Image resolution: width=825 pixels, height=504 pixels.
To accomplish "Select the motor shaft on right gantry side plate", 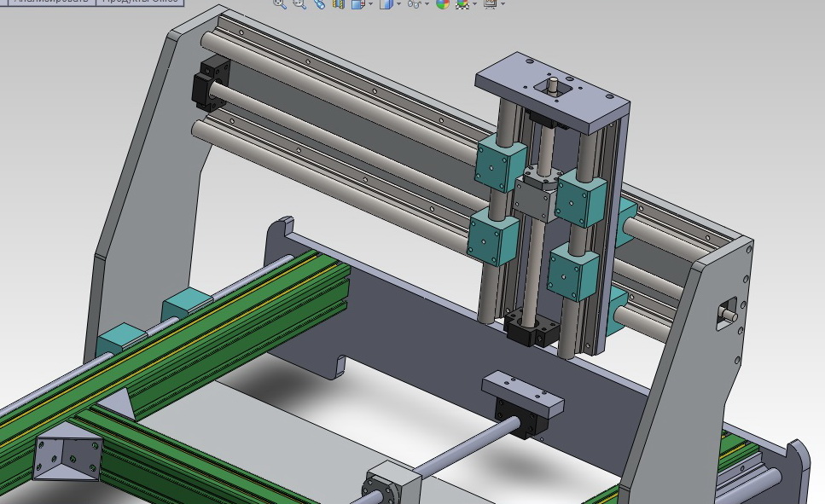I will (730, 314).
